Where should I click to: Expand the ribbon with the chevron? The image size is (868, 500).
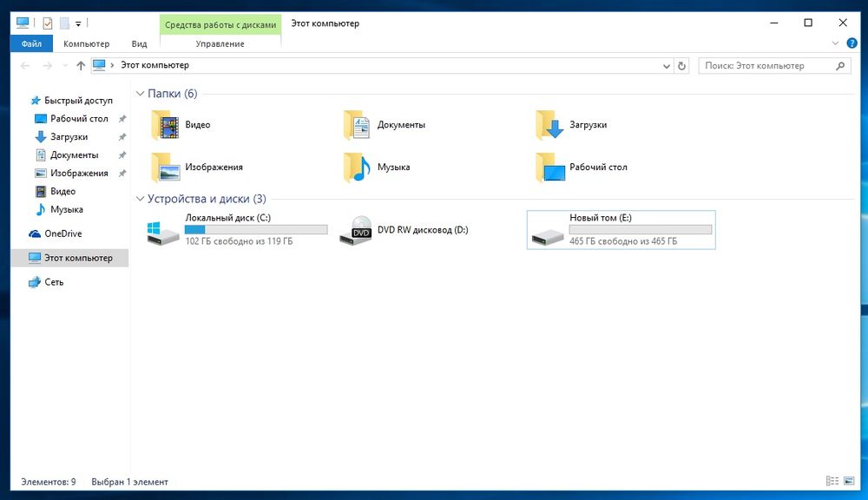point(835,43)
